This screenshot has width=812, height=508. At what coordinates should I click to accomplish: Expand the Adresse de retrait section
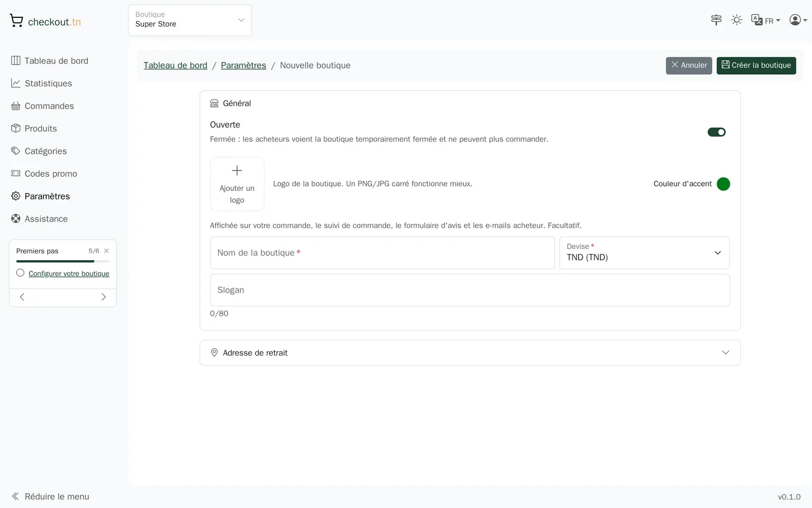470,353
